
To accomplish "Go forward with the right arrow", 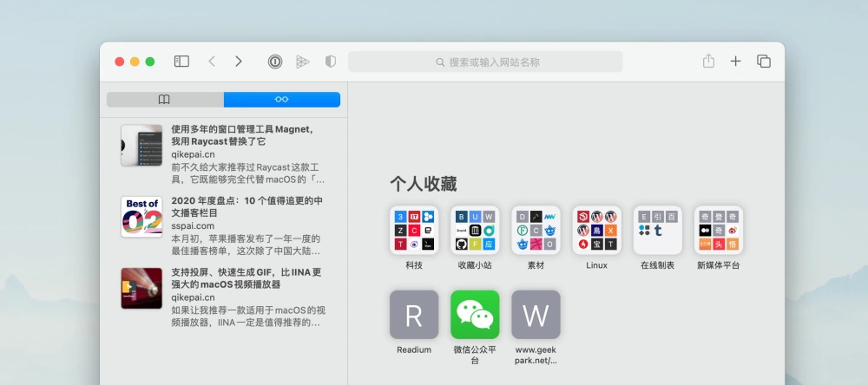I will [x=239, y=62].
